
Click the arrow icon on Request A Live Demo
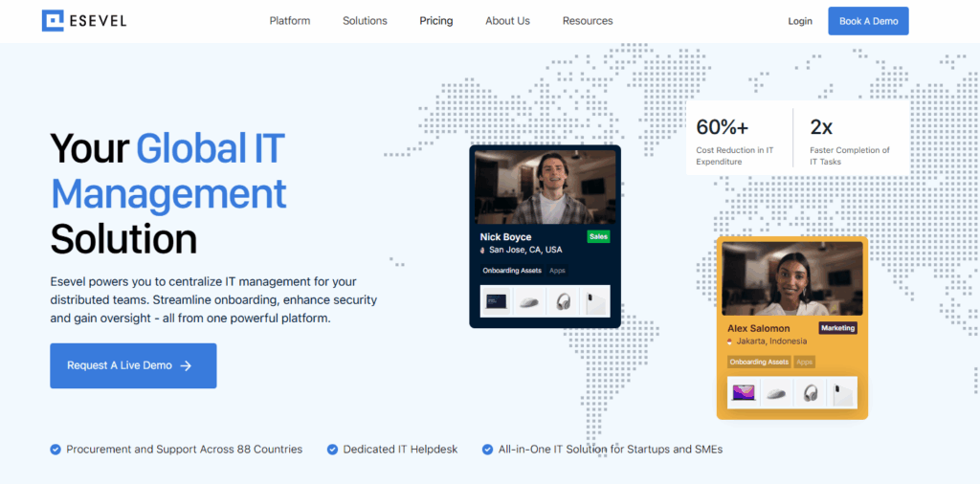186,365
